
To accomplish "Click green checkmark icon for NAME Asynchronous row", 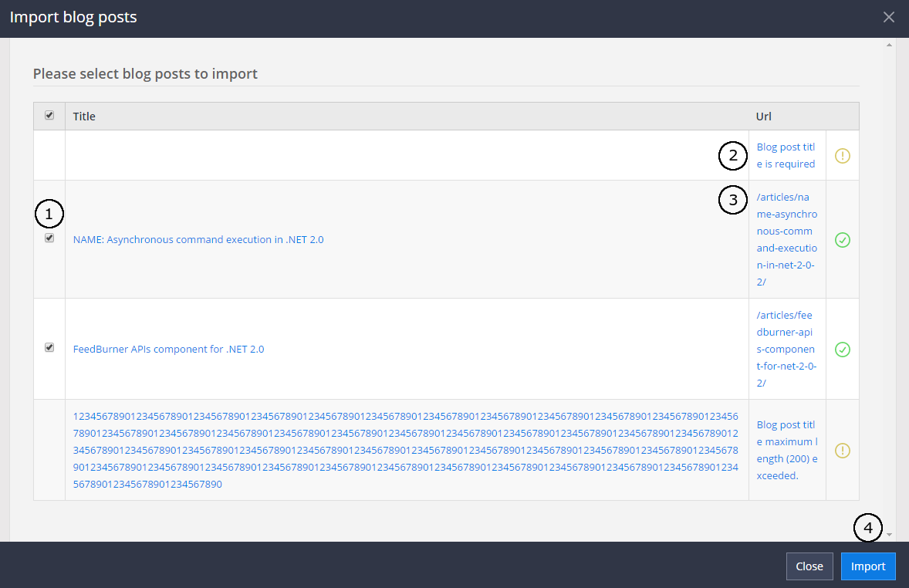I will (842, 240).
